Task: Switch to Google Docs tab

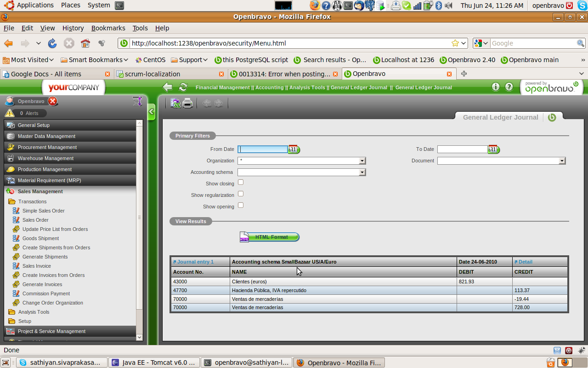Action: [x=57, y=74]
